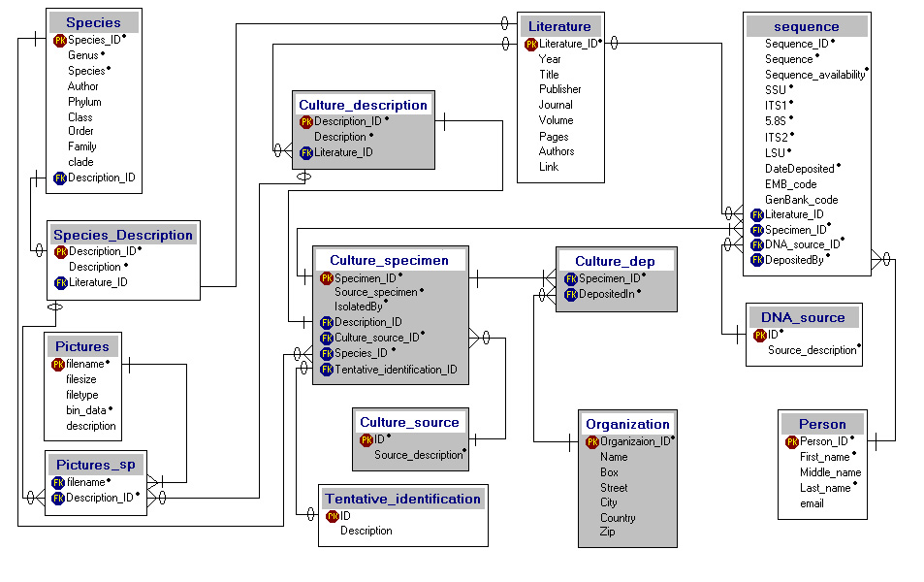
Task: Select the FK icon beside DepositedBy
Action: (x=757, y=260)
